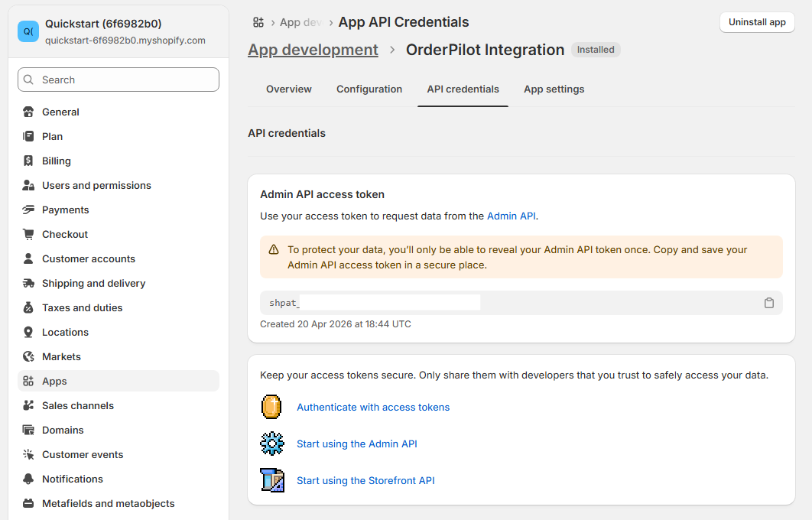Select the Taxes and duties icon
This screenshot has height=520, width=812.
tap(28, 307)
